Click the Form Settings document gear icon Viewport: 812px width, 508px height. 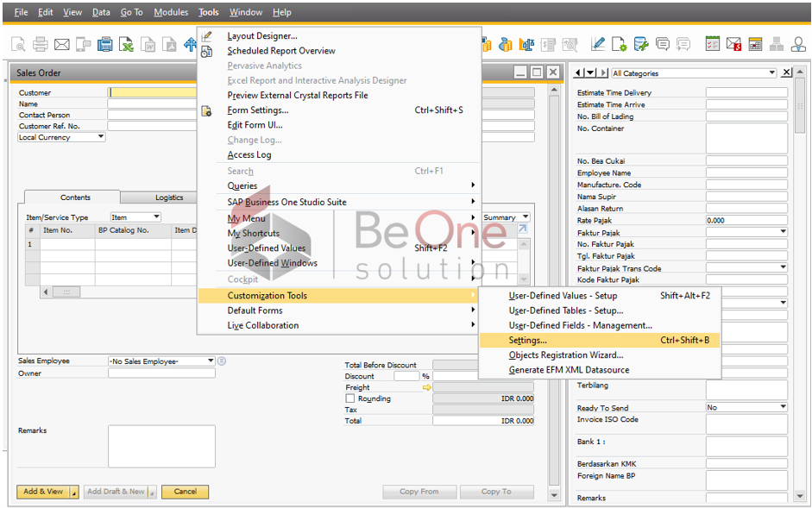620,45
